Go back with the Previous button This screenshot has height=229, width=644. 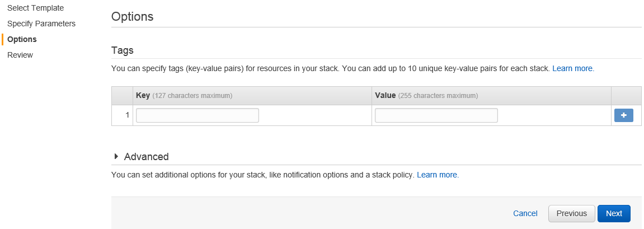click(x=572, y=213)
